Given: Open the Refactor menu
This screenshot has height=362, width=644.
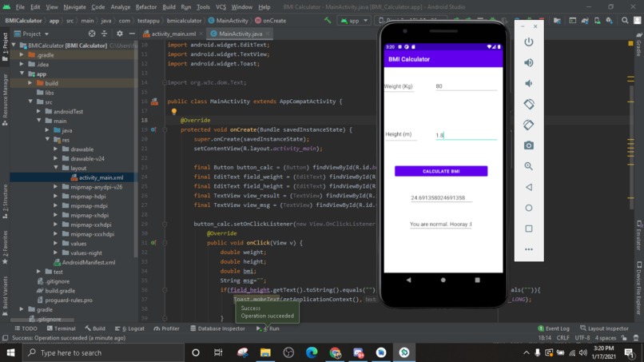Looking at the screenshot, I should (x=145, y=7).
